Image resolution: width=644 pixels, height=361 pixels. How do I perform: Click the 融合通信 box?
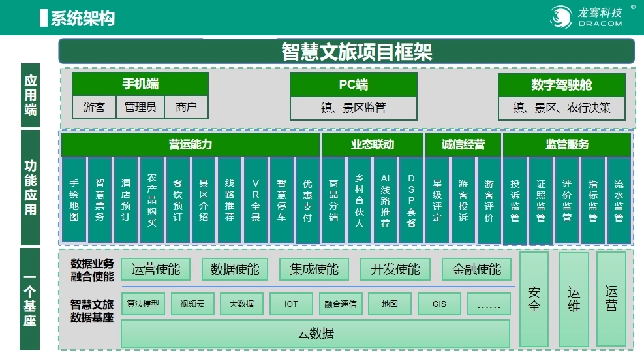pos(341,304)
